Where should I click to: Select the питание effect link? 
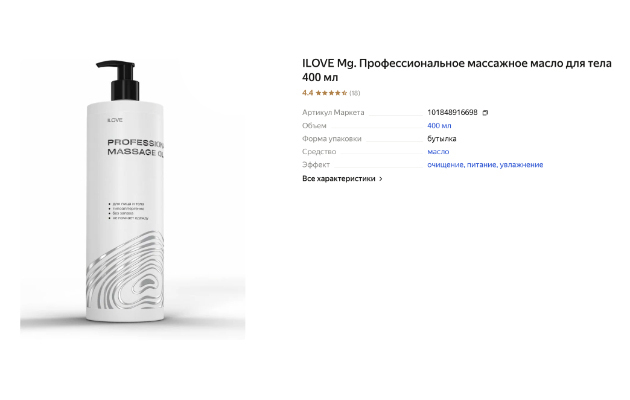(x=482, y=165)
